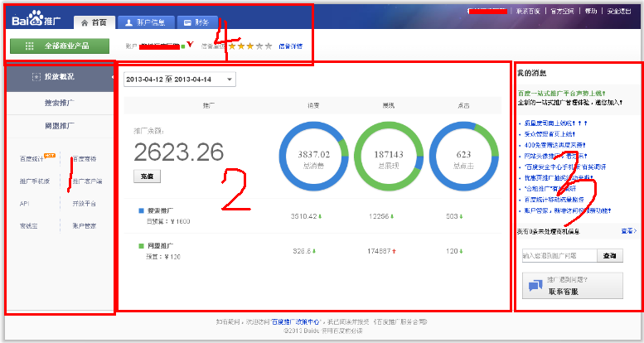Viewport: 644px width, 343px height.
Task: Click the 12256 impressions value
Action: pos(379,216)
